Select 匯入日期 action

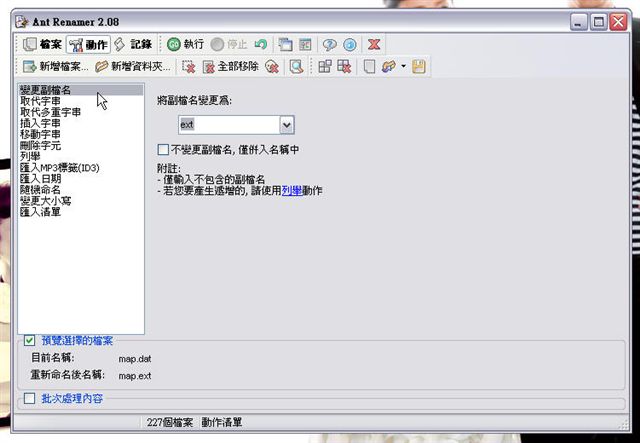pyautogui.click(x=81, y=179)
